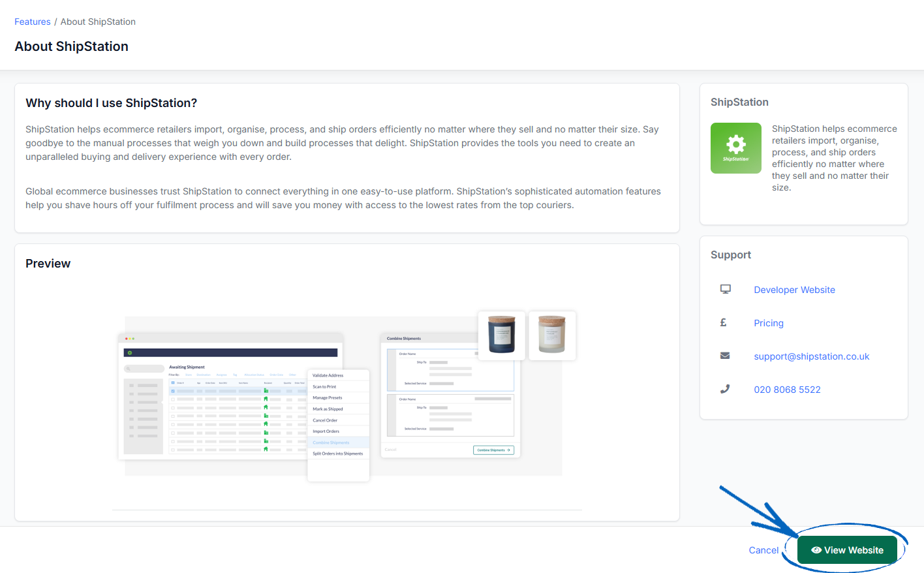Click paragraph starting 'Global ecommerce businesses trust'

coord(343,198)
